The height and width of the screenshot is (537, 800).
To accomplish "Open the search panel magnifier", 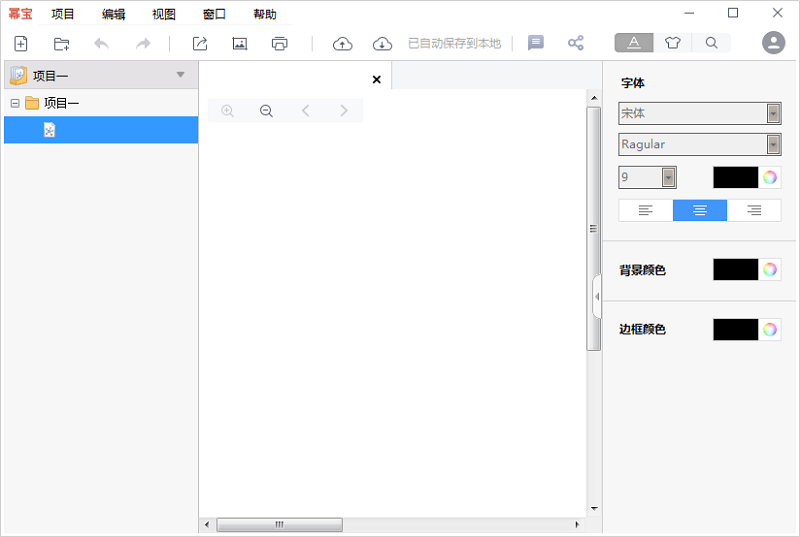I will (711, 43).
